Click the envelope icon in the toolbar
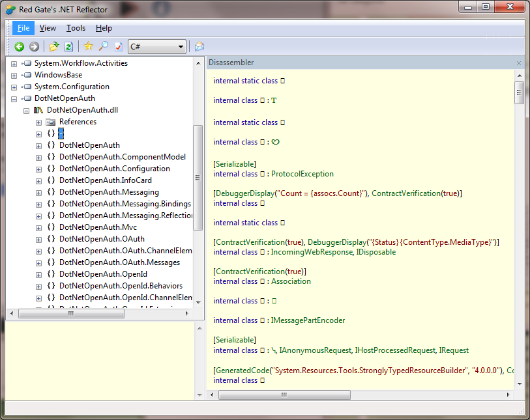This screenshot has width=530, height=420. [199, 46]
